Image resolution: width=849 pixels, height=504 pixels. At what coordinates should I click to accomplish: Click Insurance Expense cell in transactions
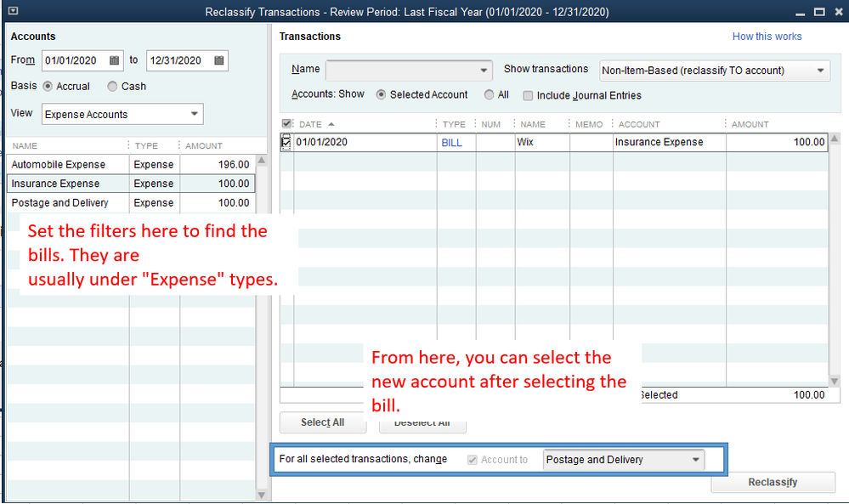(x=669, y=143)
